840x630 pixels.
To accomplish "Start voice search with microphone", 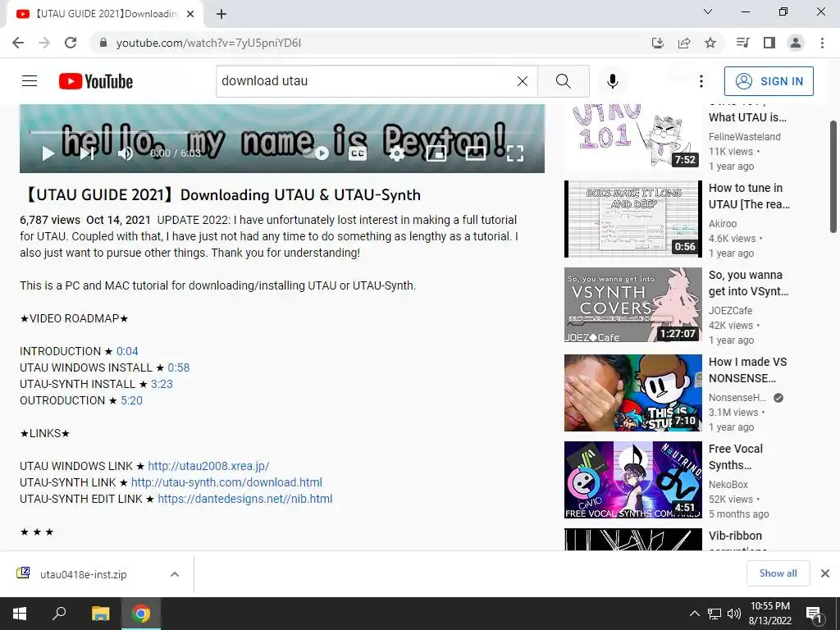I will click(613, 81).
